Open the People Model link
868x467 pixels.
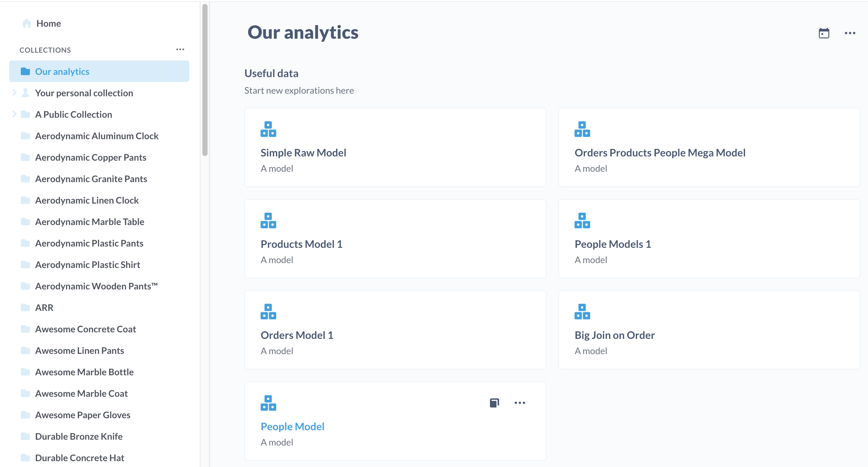(x=292, y=426)
